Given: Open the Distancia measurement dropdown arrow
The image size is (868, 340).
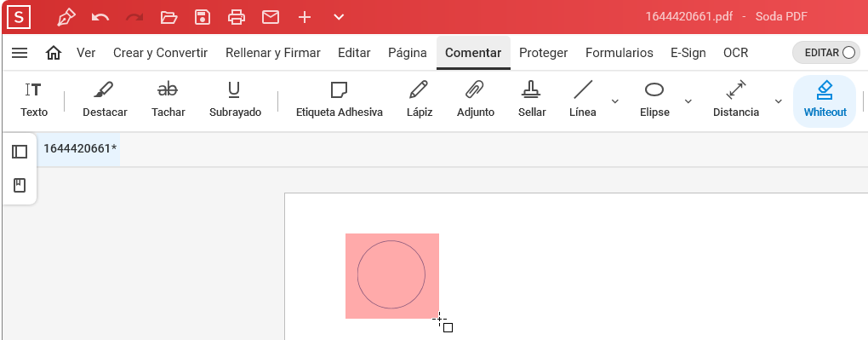Looking at the screenshot, I should 779,101.
